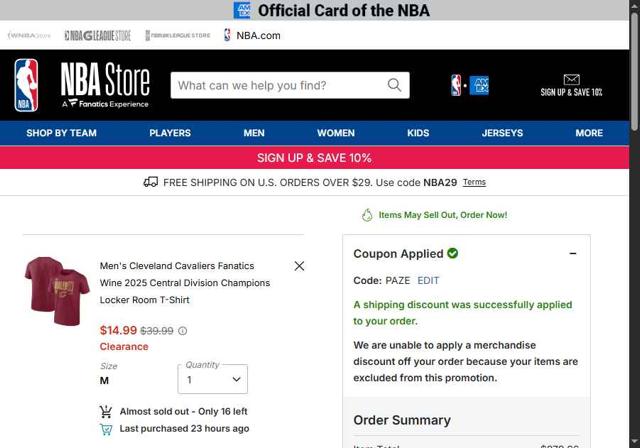Screen dimensions: 640x448
Task: Click the NBA Store logo
Action: (82, 86)
